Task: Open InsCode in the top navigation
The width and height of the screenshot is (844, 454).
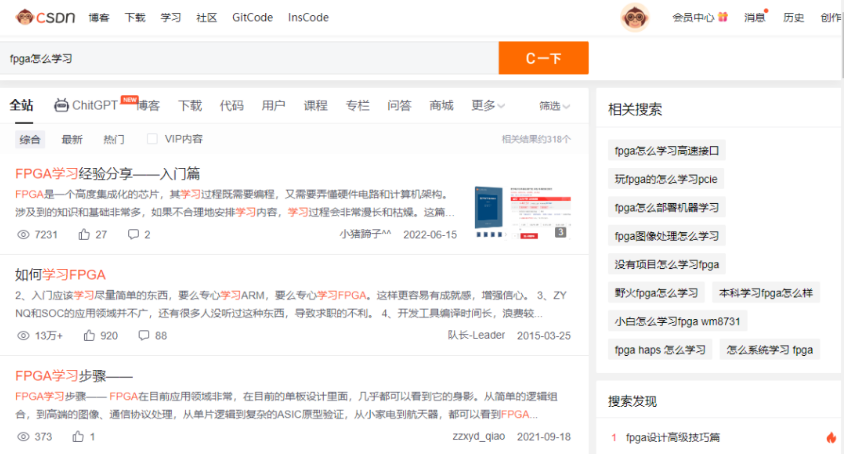Action: (x=308, y=18)
